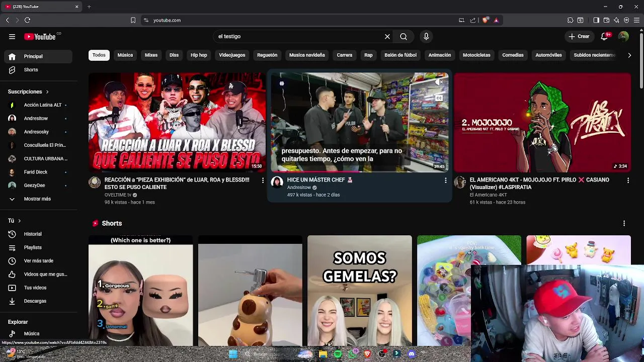Open Spotify from the taskbar
The height and width of the screenshot is (362, 644).
pos(338,354)
